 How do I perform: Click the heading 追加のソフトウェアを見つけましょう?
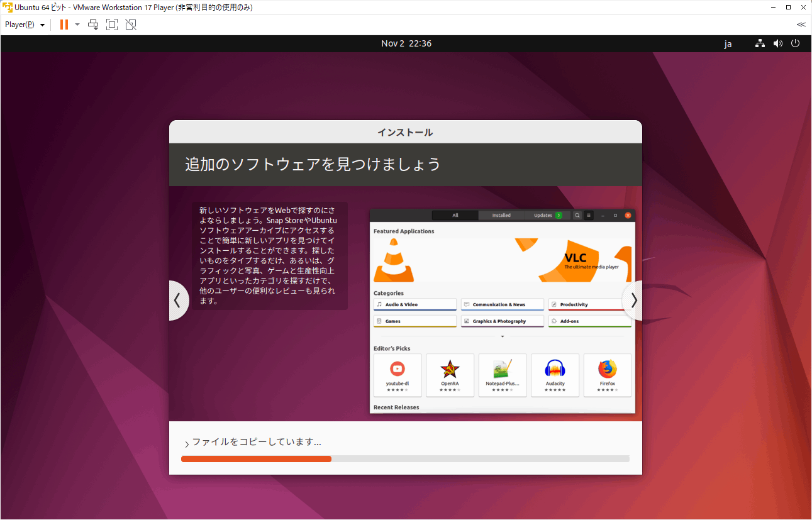pos(313,164)
